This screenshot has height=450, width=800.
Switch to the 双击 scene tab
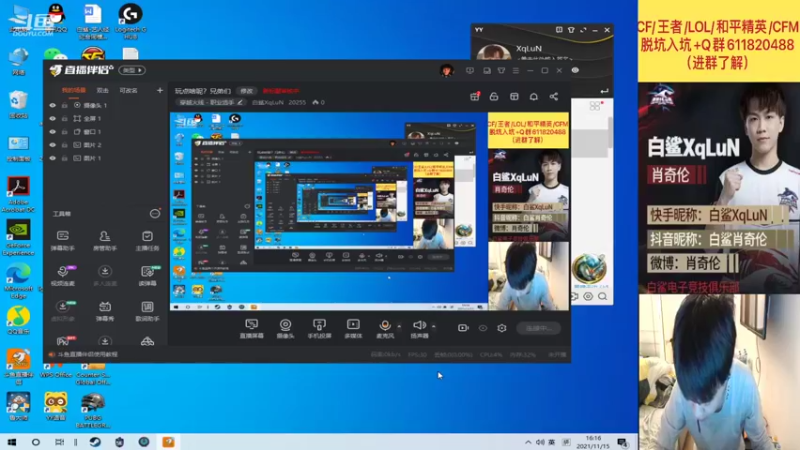coord(103,90)
